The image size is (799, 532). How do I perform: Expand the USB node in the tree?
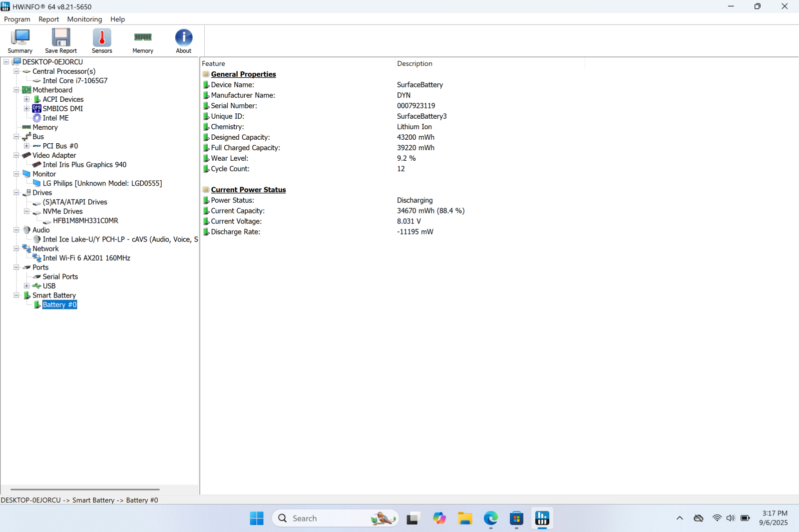coord(27,285)
